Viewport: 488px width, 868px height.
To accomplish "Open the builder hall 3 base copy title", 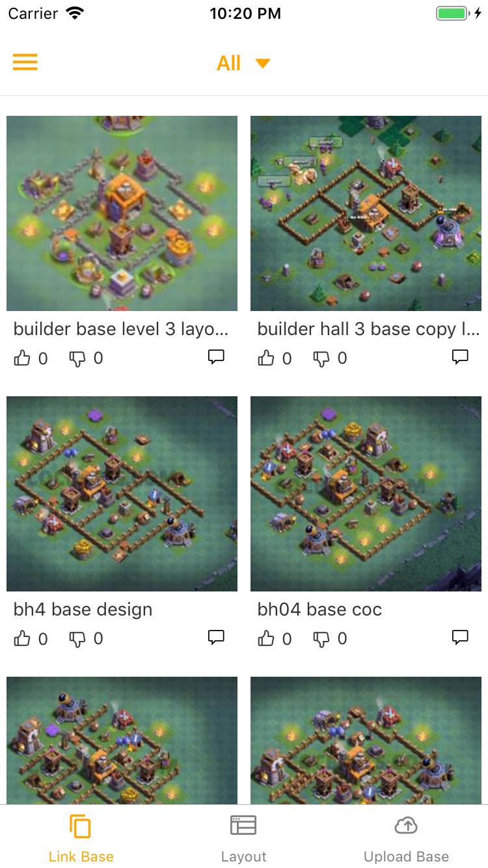I will (368, 329).
